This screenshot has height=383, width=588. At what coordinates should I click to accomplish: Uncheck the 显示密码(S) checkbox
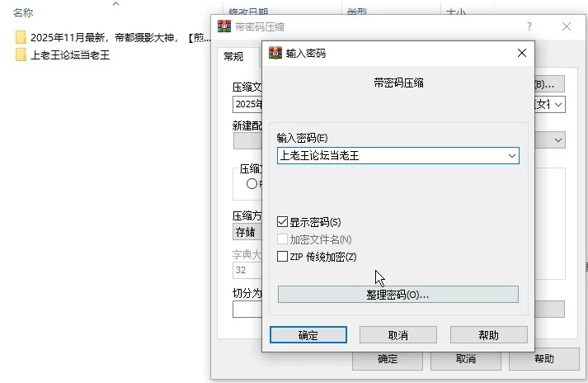pos(282,221)
